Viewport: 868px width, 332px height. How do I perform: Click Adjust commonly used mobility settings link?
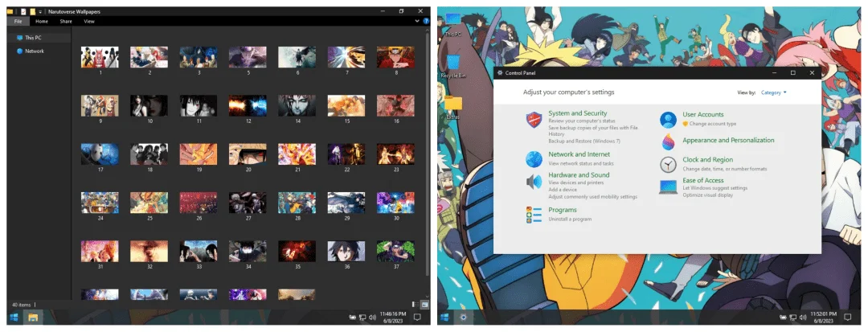point(592,196)
